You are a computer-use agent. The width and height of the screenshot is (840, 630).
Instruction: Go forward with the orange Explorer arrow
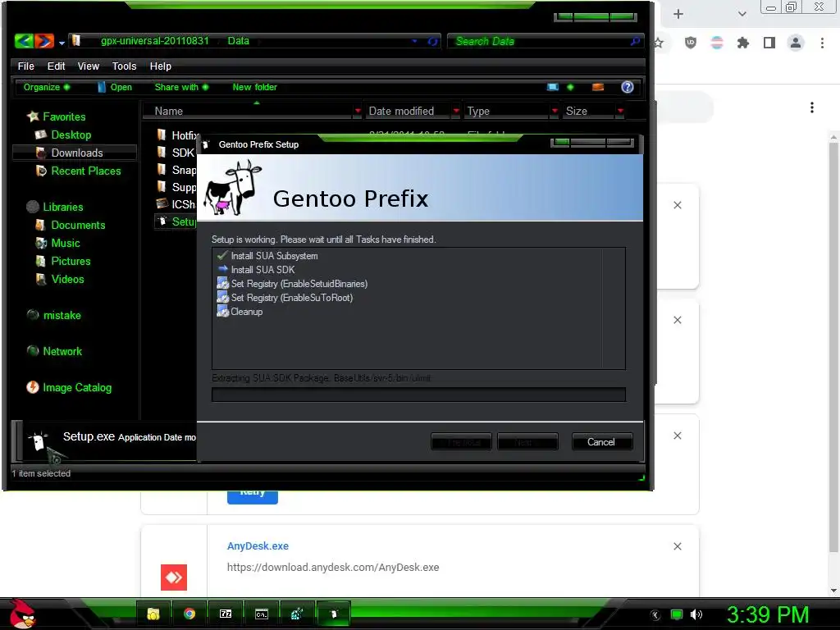[x=44, y=41]
